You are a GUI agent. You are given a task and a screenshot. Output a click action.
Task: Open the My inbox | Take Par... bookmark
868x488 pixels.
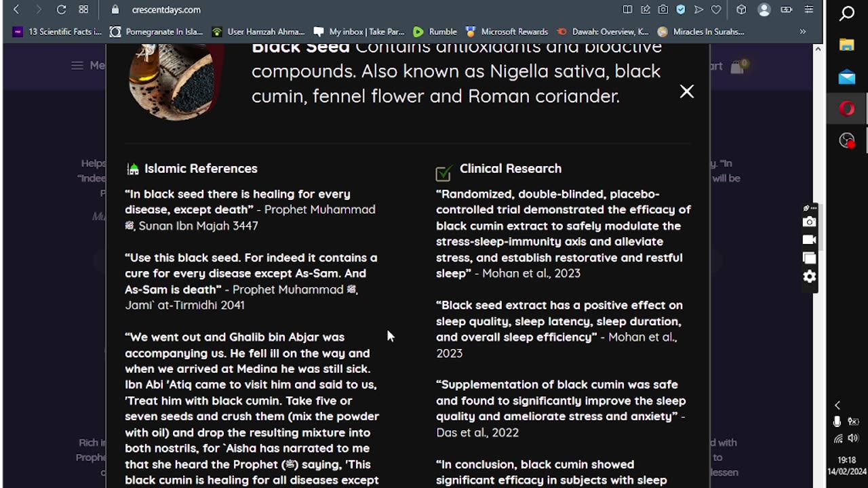click(359, 32)
